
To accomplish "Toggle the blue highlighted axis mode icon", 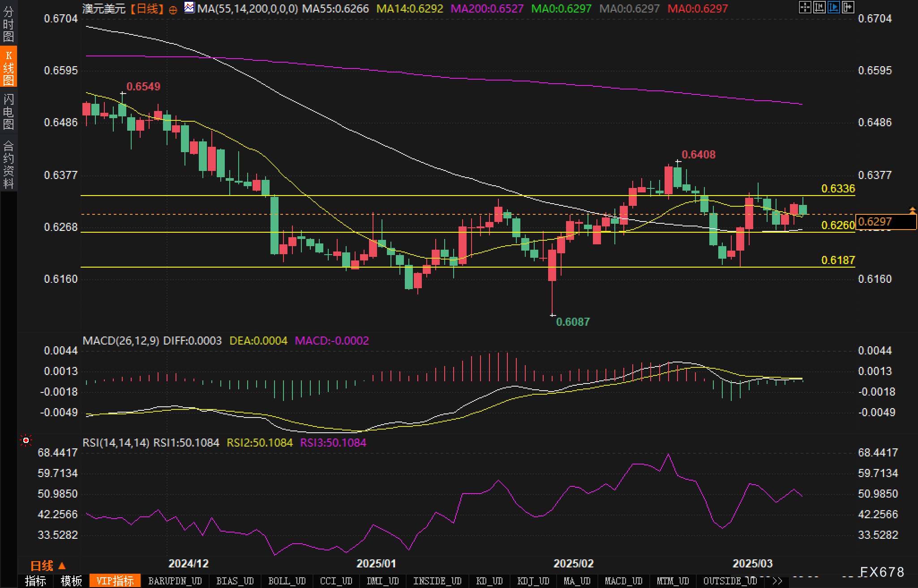I will 833,7.
